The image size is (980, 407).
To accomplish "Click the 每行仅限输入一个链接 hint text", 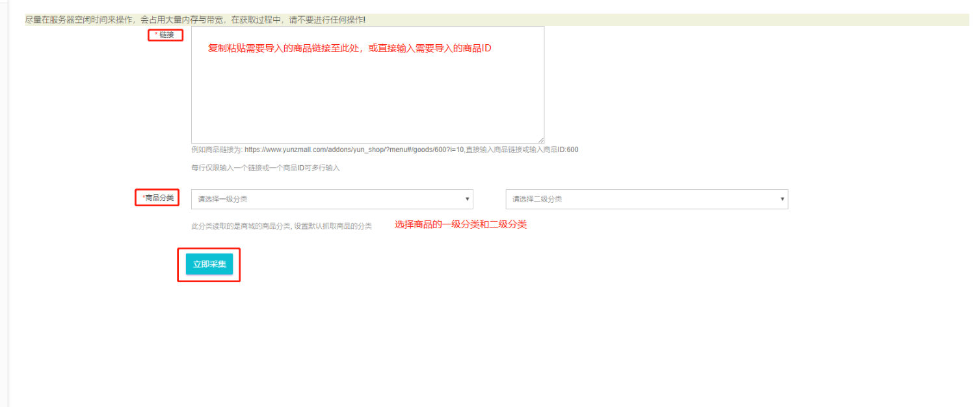I will [265, 168].
